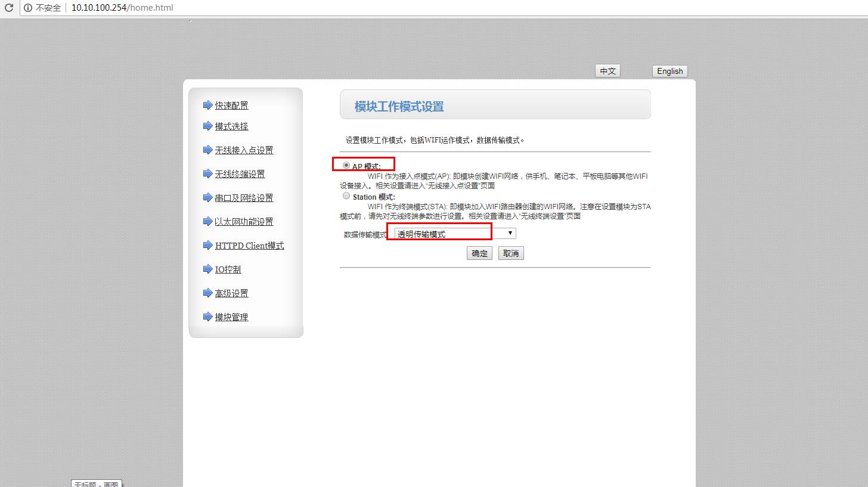
Task: Click the arrow icon next to 无线接入点设置
Action: [x=207, y=150]
